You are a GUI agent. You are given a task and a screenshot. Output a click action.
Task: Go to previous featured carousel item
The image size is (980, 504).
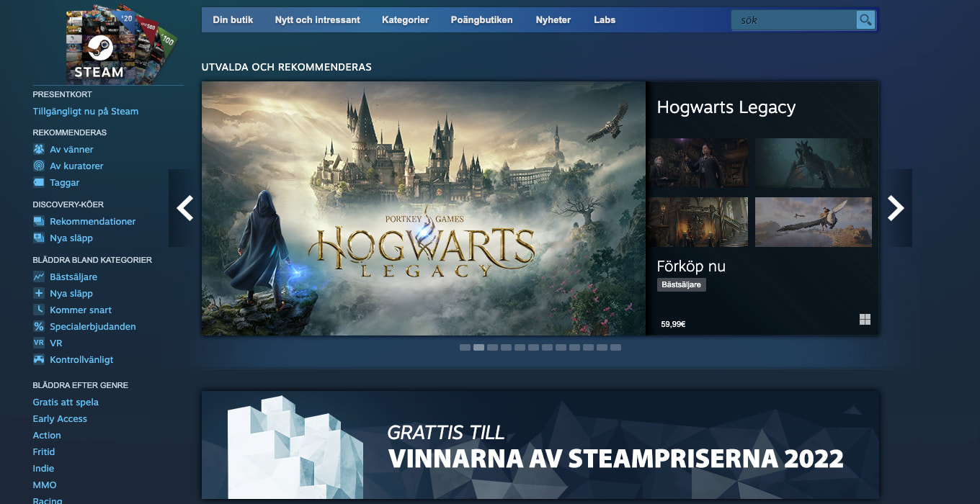click(184, 208)
